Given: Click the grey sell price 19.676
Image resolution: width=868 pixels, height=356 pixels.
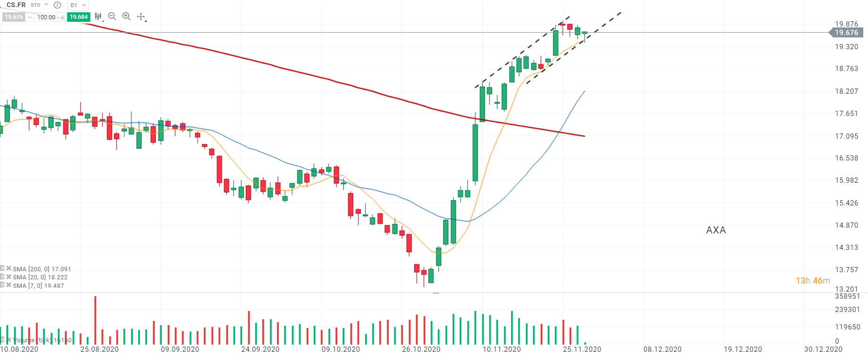Looking at the screenshot, I should pos(14,17).
